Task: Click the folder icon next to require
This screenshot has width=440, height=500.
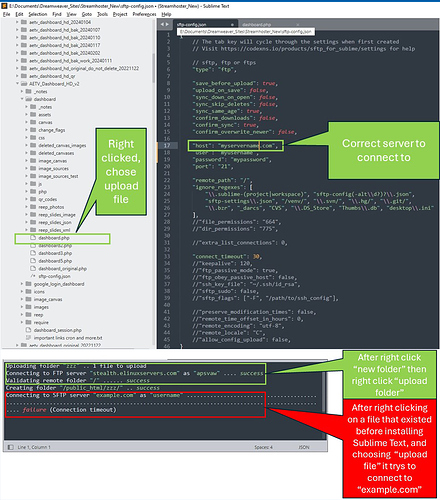Action: (x=28, y=322)
